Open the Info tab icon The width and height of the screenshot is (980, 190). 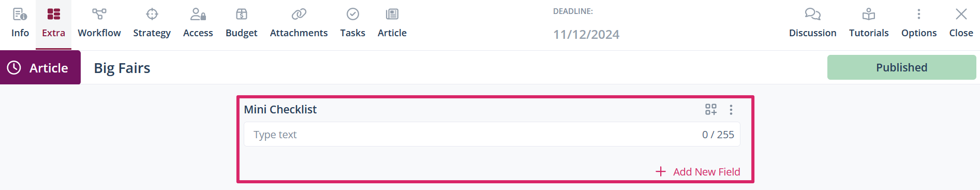[20, 14]
